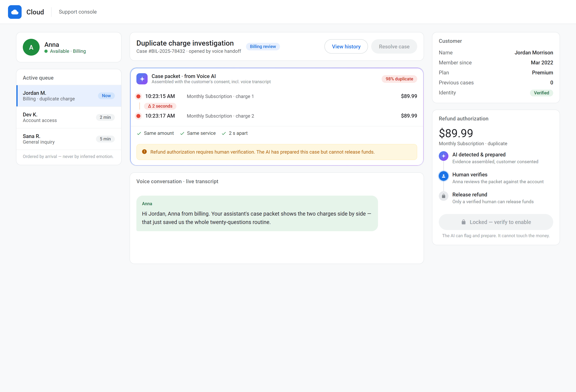Click the $89.99 refund authorization amount
This screenshot has width=576, height=392.
(x=456, y=133)
